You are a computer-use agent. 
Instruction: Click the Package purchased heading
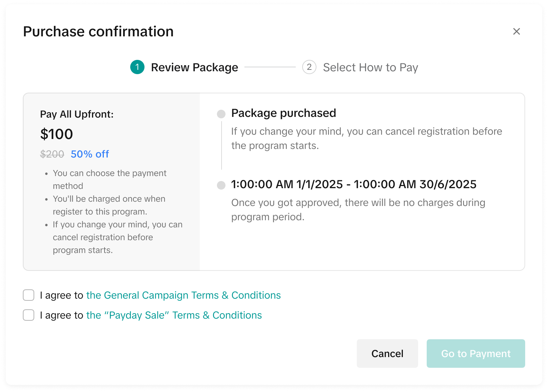pos(284,113)
